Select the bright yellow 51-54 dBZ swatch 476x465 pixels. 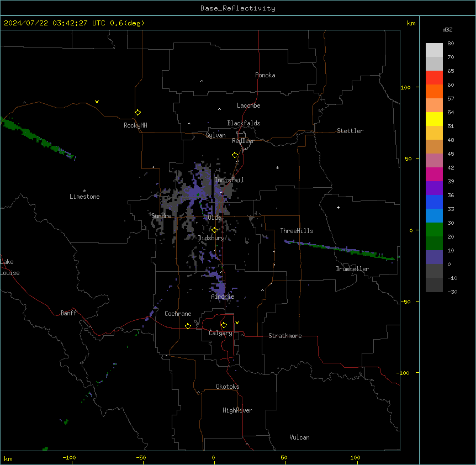coord(434,119)
